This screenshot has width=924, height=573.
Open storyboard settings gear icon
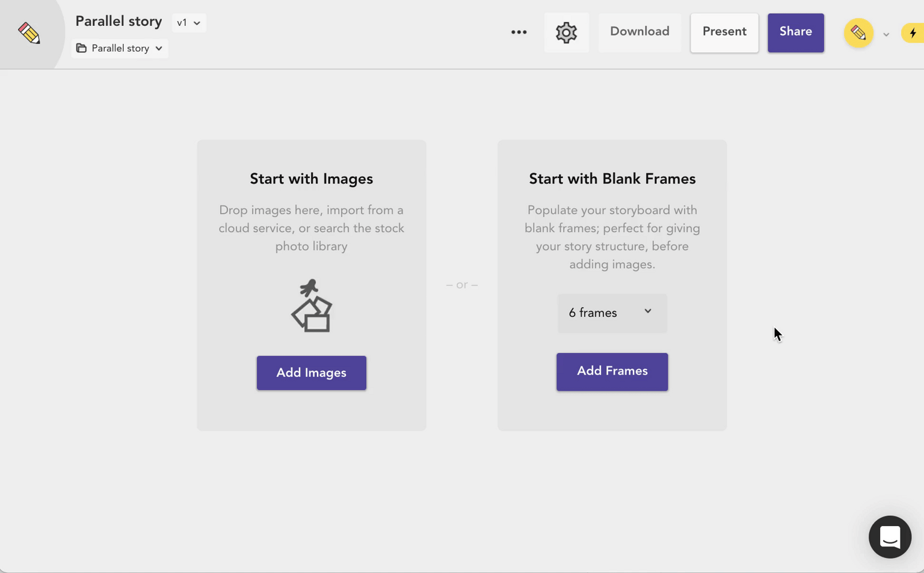(566, 32)
